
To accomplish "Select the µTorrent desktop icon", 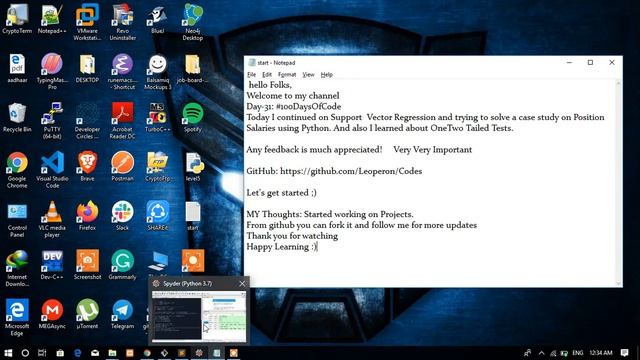I will pos(87,314).
